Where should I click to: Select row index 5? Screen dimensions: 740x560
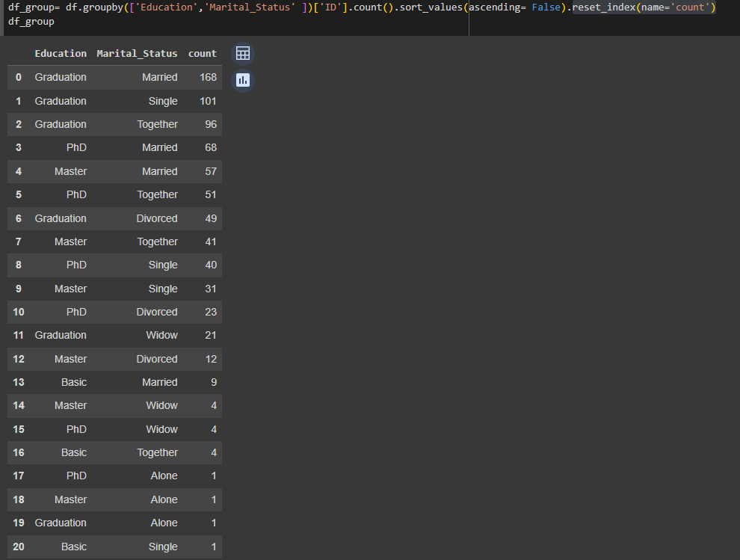pos(19,194)
